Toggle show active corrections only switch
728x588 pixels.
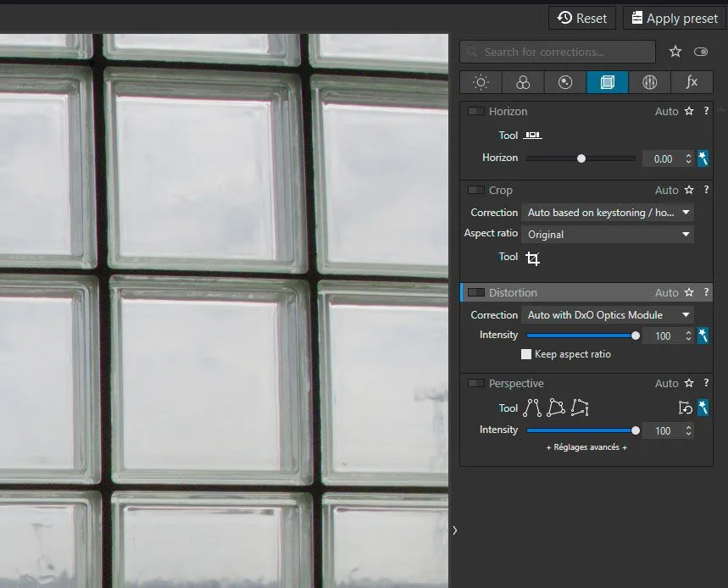point(700,52)
